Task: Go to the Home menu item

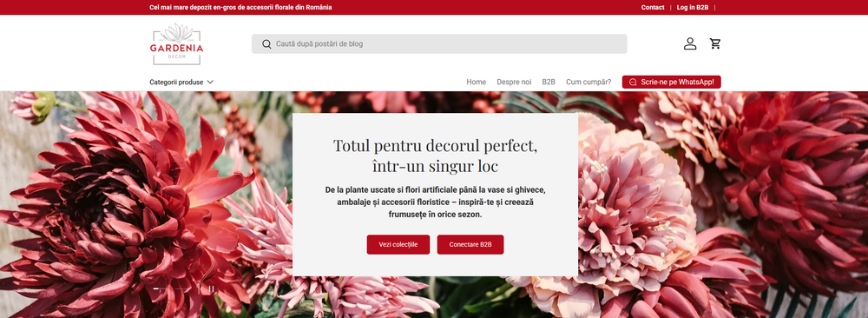Action: coord(476,82)
